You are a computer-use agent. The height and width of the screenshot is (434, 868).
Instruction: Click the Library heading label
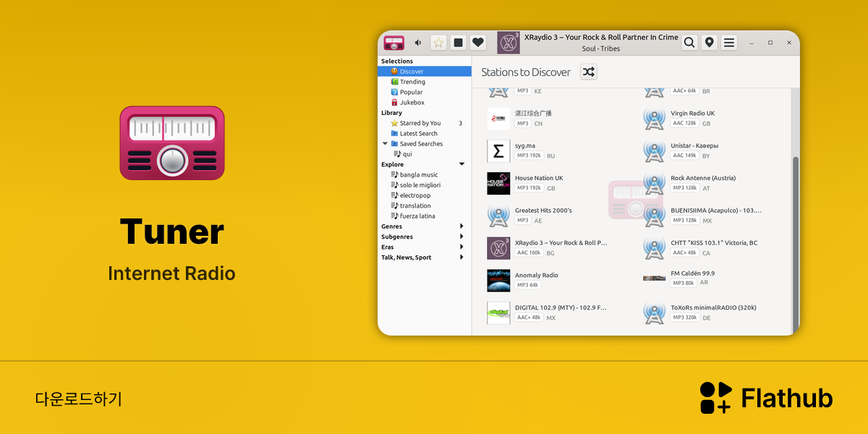pos(391,113)
